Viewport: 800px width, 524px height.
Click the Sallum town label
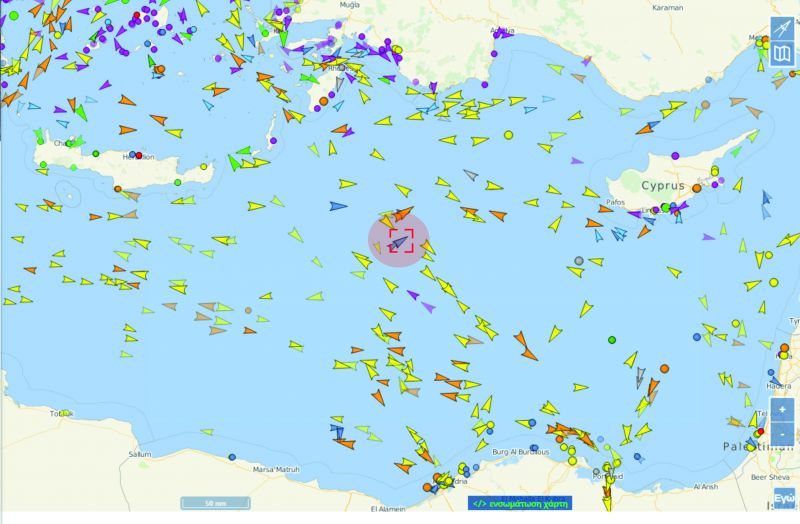pyautogui.click(x=137, y=453)
